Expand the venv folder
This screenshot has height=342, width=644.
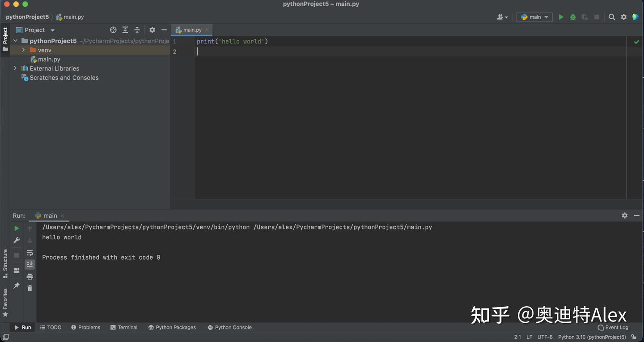(x=23, y=50)
